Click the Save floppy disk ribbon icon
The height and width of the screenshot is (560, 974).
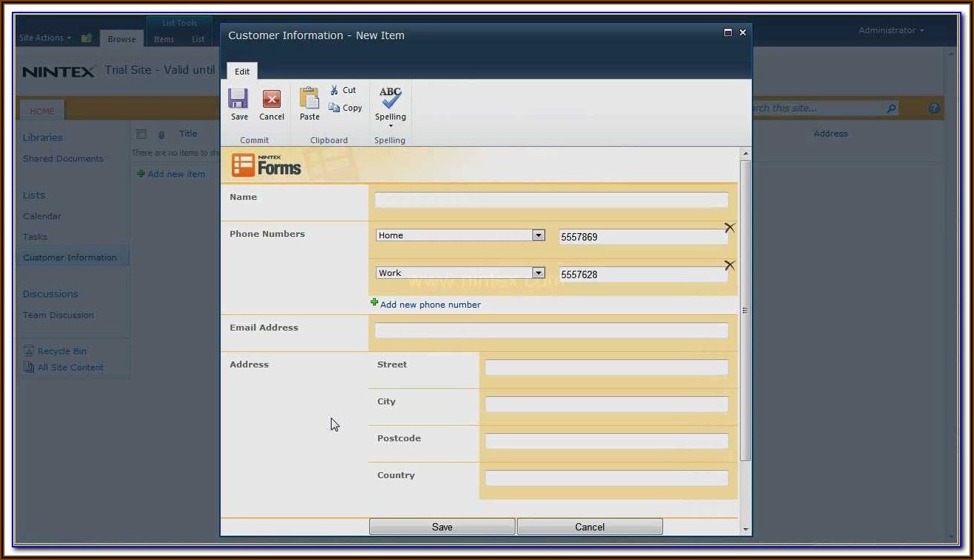pyautogui.click(x=238, y=99)
